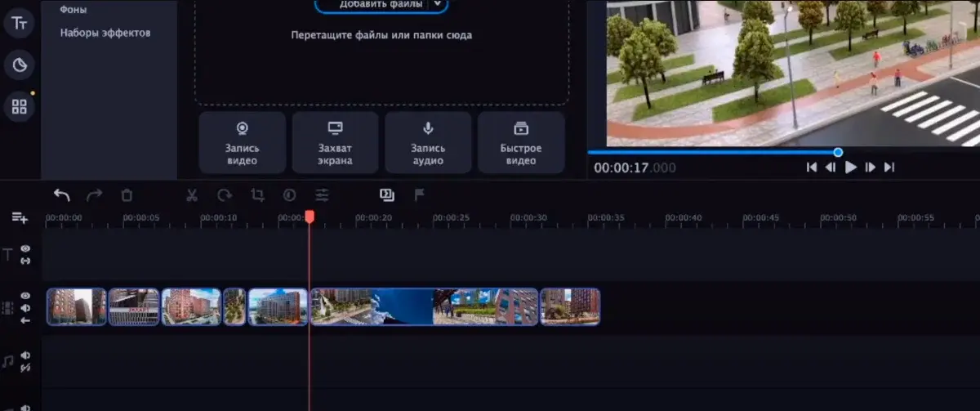Toggle audio track unlink icon

25,369
